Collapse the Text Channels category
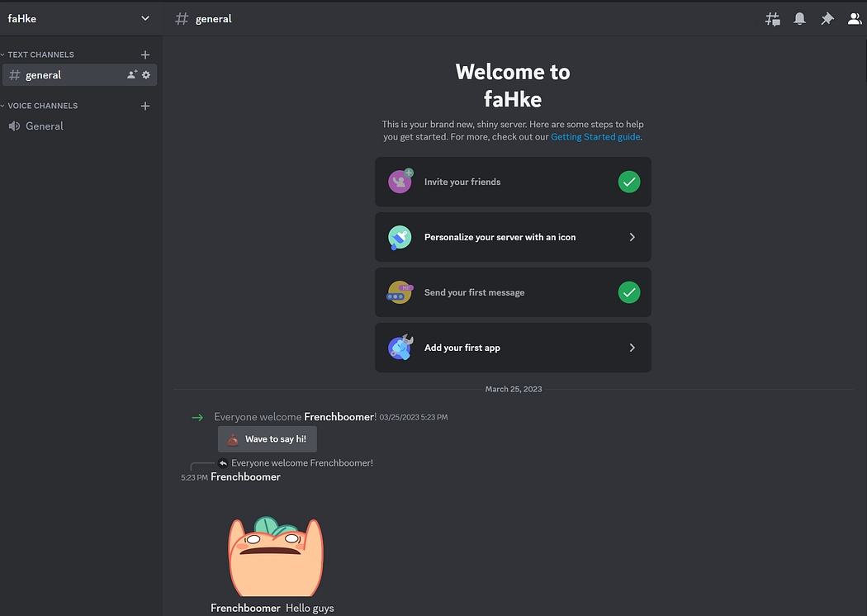This screenshot has height=616, width=867. point(40,54)
